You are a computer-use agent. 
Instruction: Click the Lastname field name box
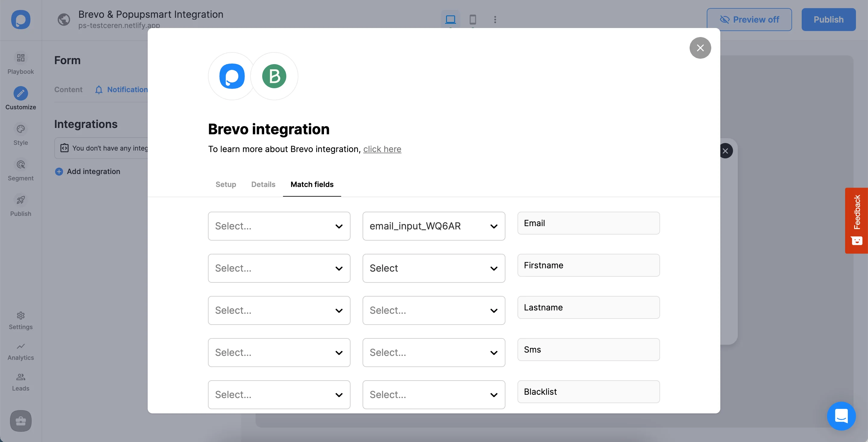pos(588,307)
